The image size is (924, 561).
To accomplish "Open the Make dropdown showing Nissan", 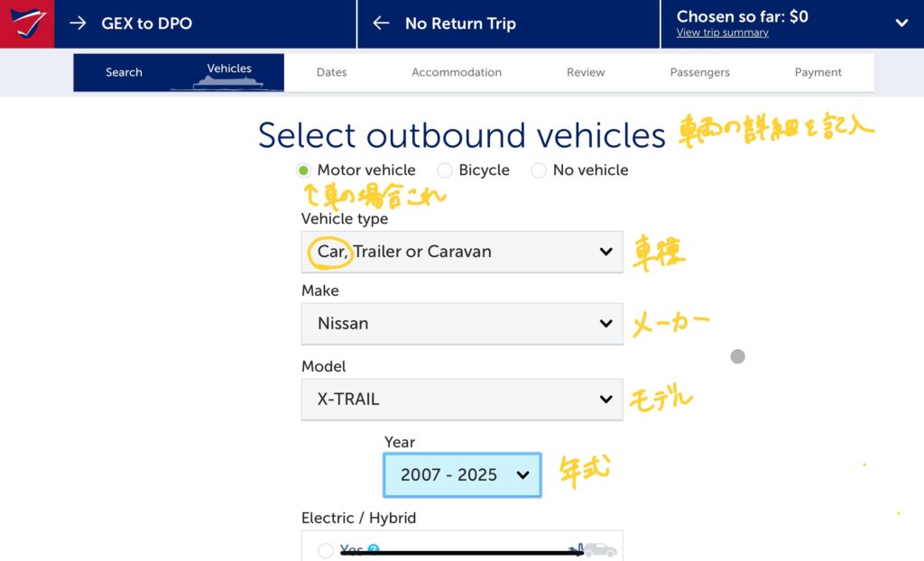I will pyautogui.click(x=461, y=324).
